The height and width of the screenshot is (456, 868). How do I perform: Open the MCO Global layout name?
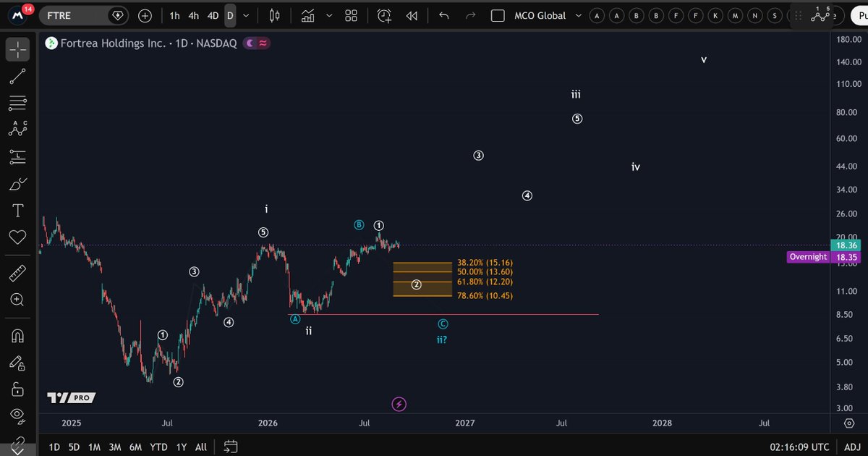pos(540,15)
